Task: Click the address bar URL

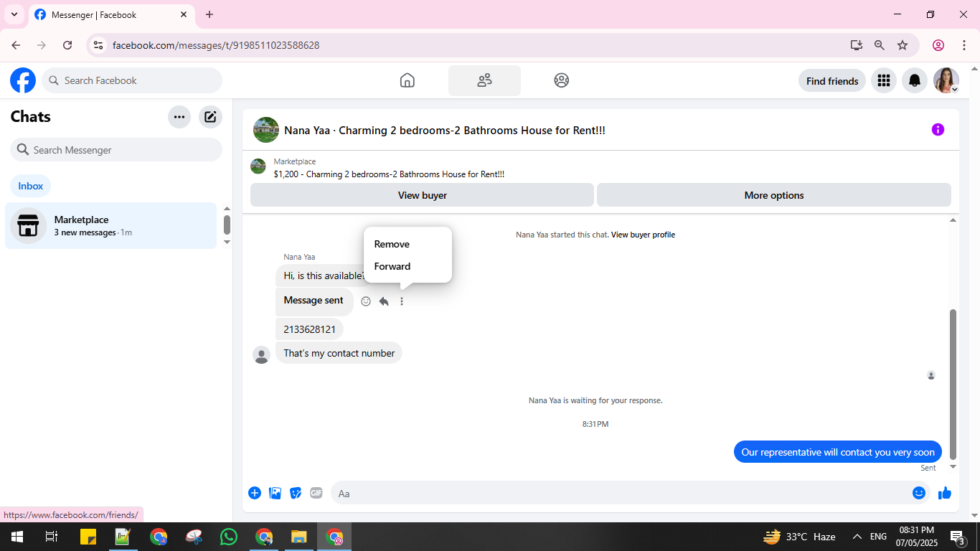Action: (x=216, y=45)
